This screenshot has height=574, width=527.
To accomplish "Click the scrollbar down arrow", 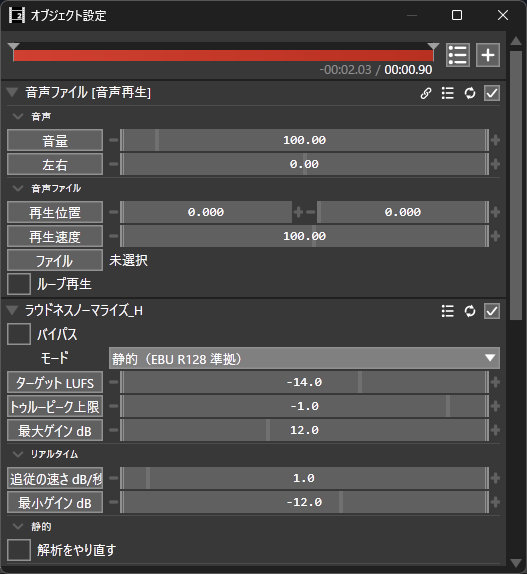I will click(x=516, y=563).
